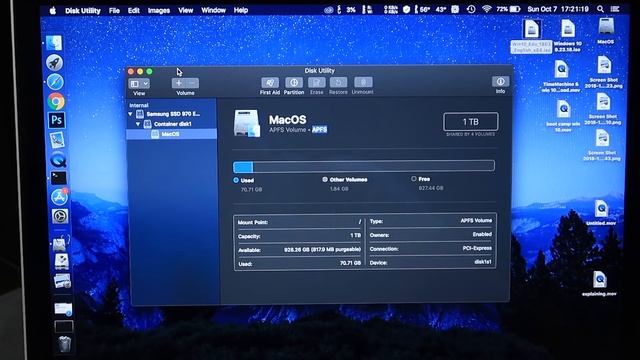
Task: Click the Restore toolbar icon
Action: coord(338,83)
